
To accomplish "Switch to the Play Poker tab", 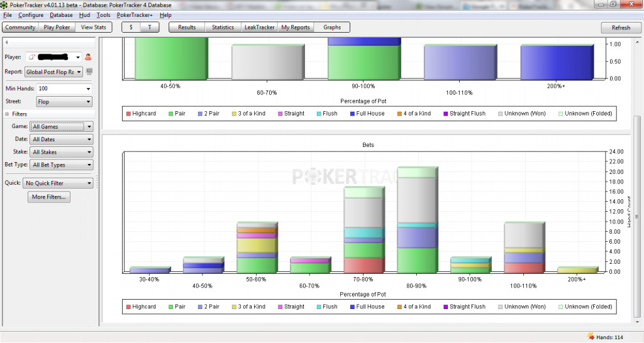I will [x=57, y=27].
